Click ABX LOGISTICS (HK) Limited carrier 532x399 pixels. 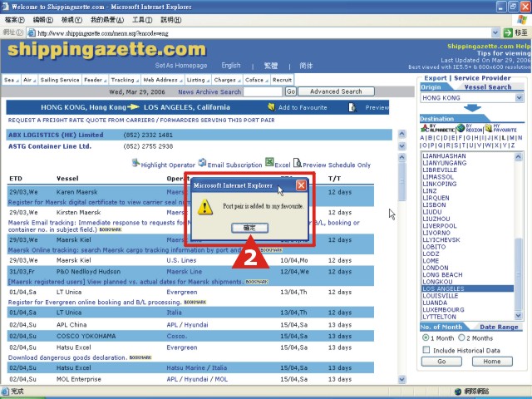[x=56, y=135]
